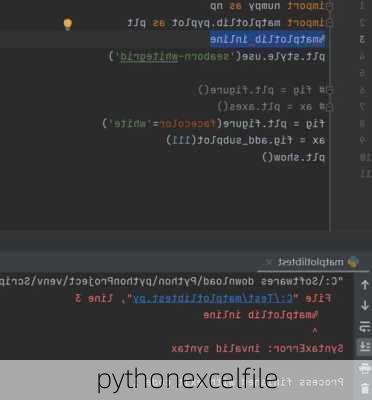Click line number 3 in the gutter
Viewport: 372px width, 400px height.
363,40
